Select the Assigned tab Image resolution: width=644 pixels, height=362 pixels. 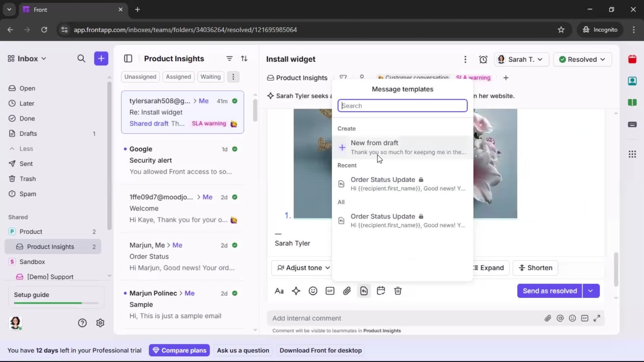(x=178, y=77)
